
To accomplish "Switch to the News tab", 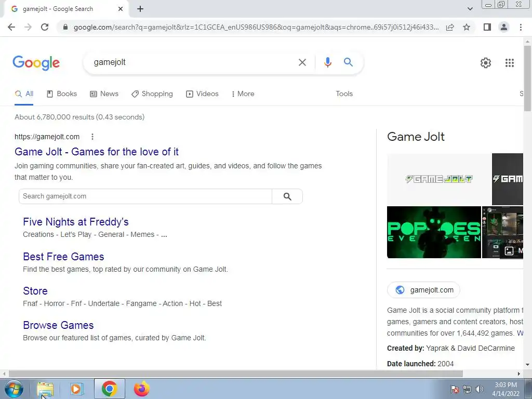I will click(x=104, y=94).
